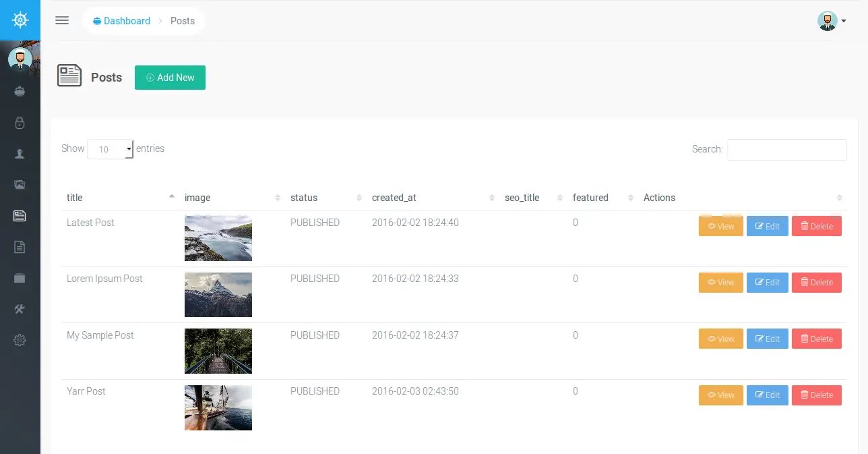Open the Pages document icon in sidebar

pos(20,247)
